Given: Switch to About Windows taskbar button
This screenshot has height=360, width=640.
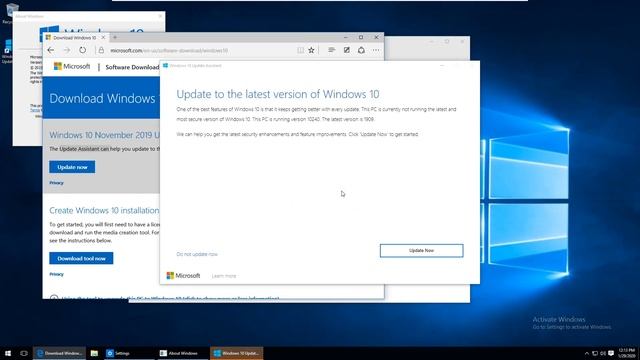Looking at the screenshot, I should (182, 353).
